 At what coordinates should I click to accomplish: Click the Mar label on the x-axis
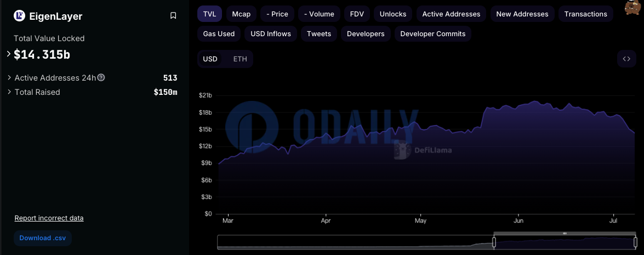(x=227, y=221)
